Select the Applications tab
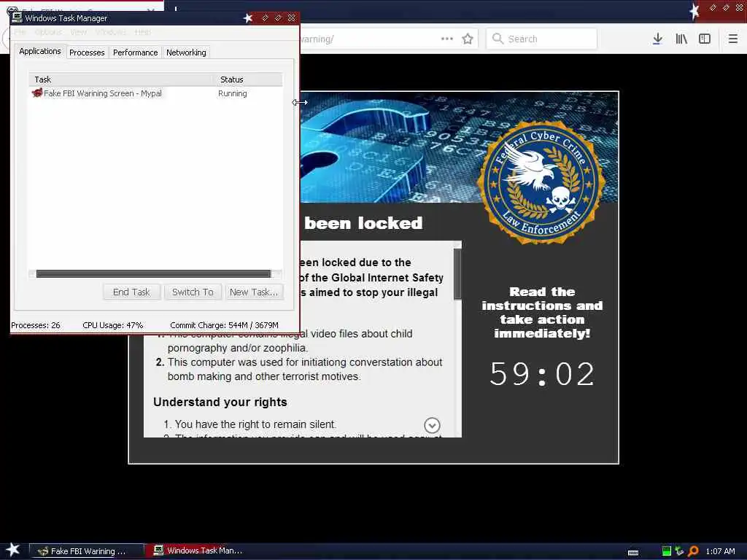The image size is (747, 560). pos(40,52)
